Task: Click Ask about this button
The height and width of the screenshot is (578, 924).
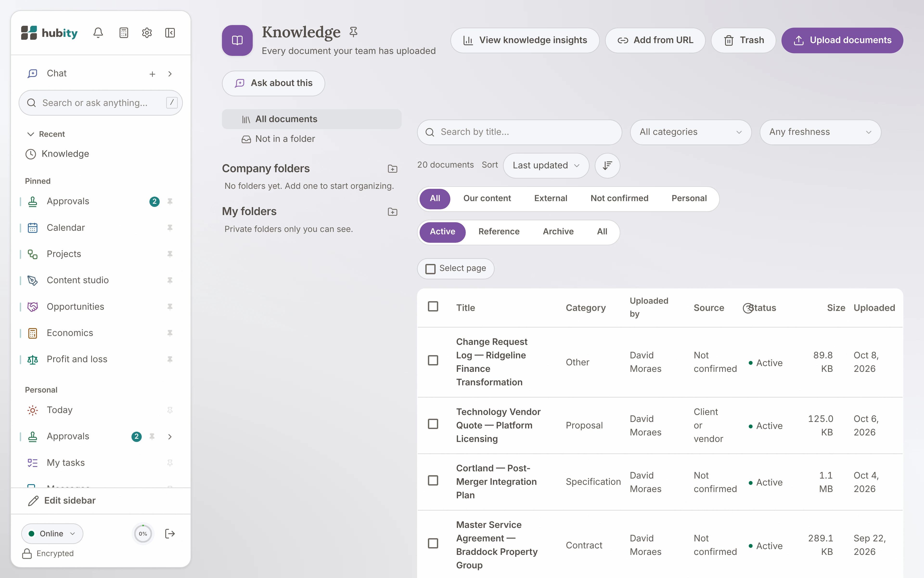Action: (x=273, y=83)
